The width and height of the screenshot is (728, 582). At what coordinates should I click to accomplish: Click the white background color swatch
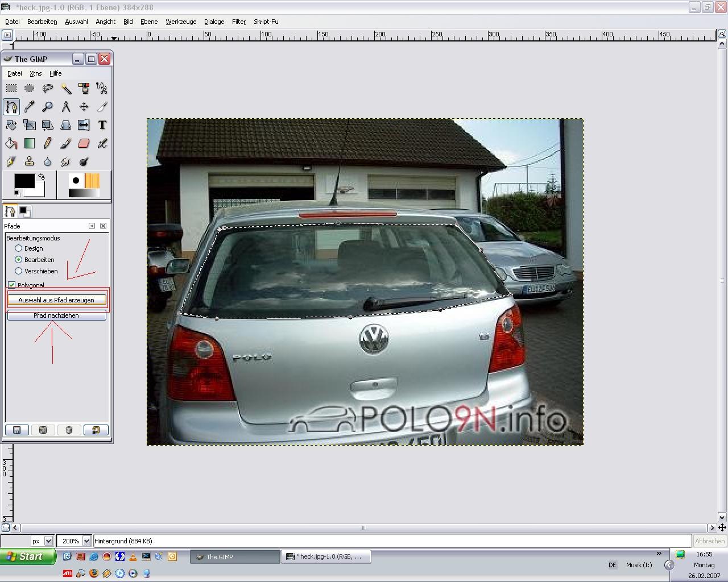(39, 192)
